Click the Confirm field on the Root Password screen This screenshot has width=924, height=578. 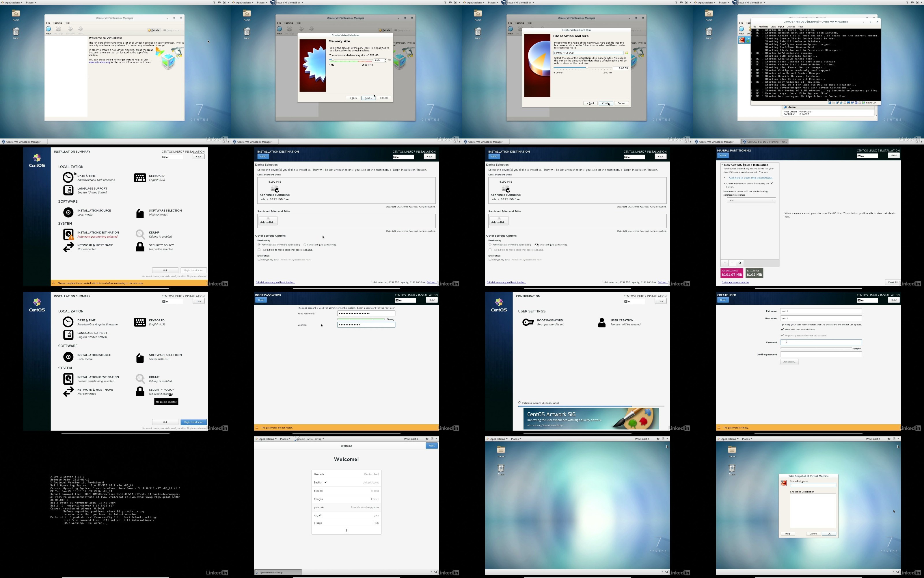click(366, 325)
